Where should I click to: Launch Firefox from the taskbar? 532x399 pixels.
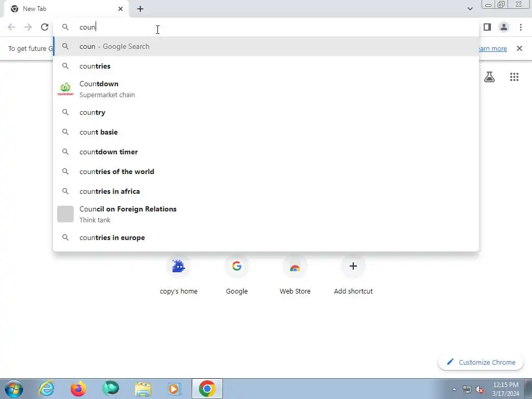78,389
